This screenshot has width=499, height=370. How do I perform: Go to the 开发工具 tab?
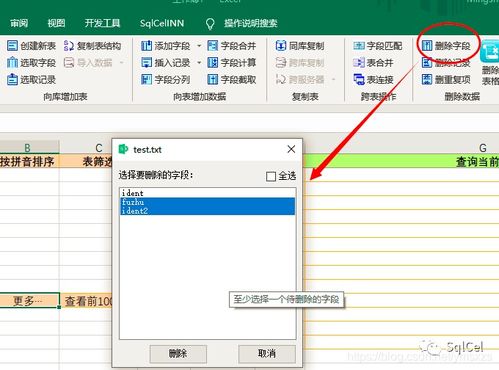tap(102, 23)
